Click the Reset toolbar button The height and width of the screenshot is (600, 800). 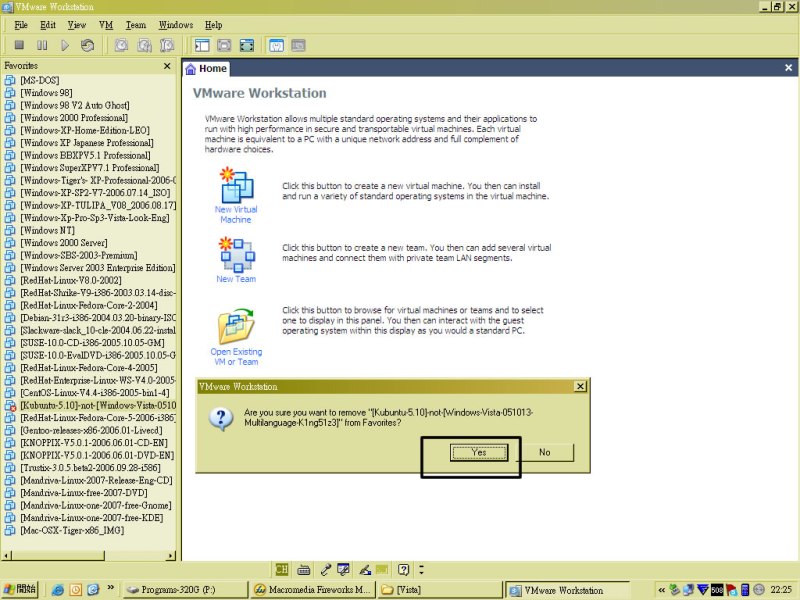click(87, 45)
